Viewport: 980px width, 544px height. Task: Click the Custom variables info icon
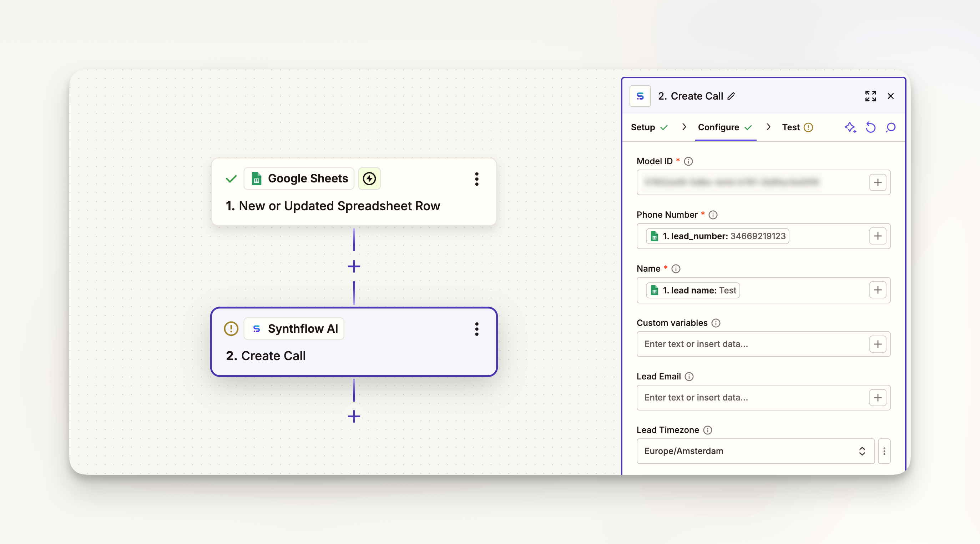(x=716, y=323)
